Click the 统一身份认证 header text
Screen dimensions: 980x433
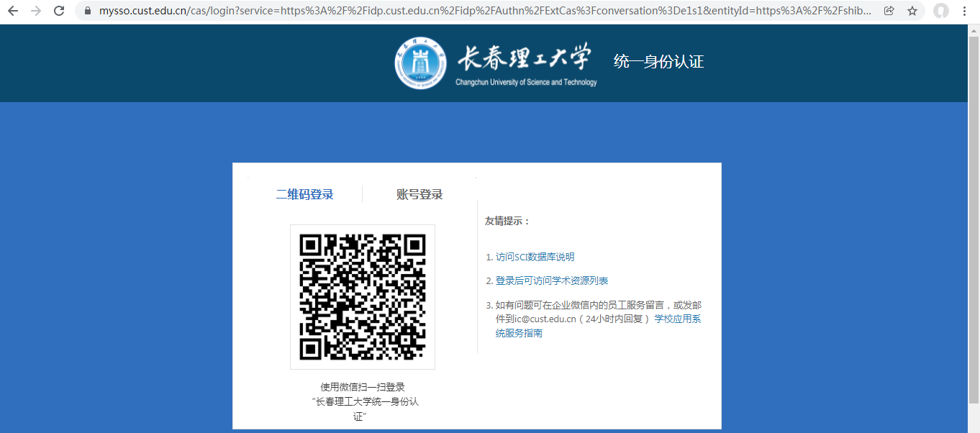(658, 62)
